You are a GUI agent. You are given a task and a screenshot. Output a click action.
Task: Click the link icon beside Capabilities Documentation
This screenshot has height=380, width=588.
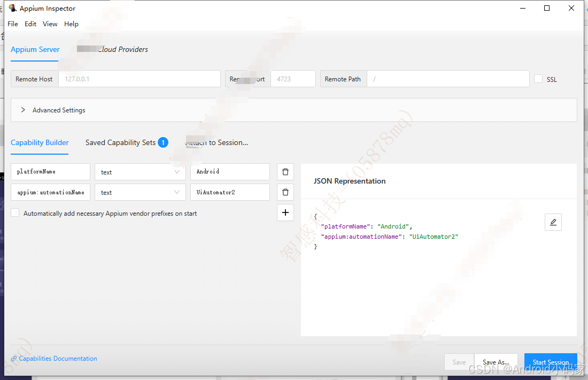pyautogui.click(x=14, y=359)
